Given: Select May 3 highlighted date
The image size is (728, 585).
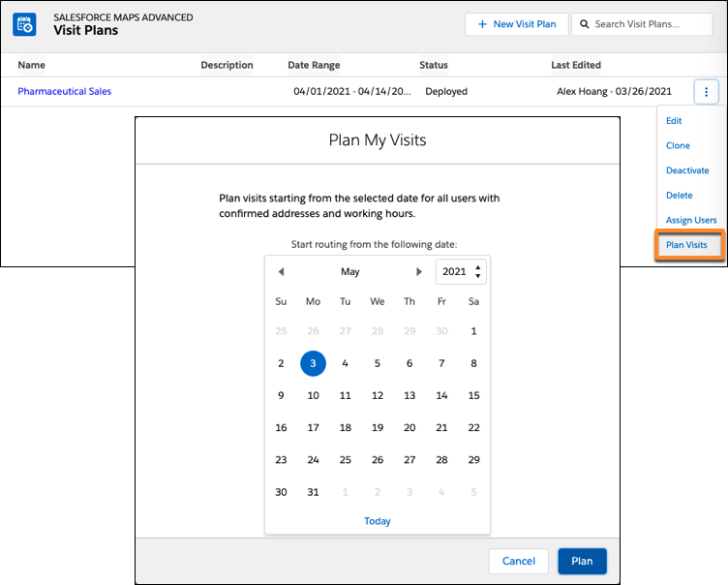Looking at the screenshot, I should click(x=313, y=363).
